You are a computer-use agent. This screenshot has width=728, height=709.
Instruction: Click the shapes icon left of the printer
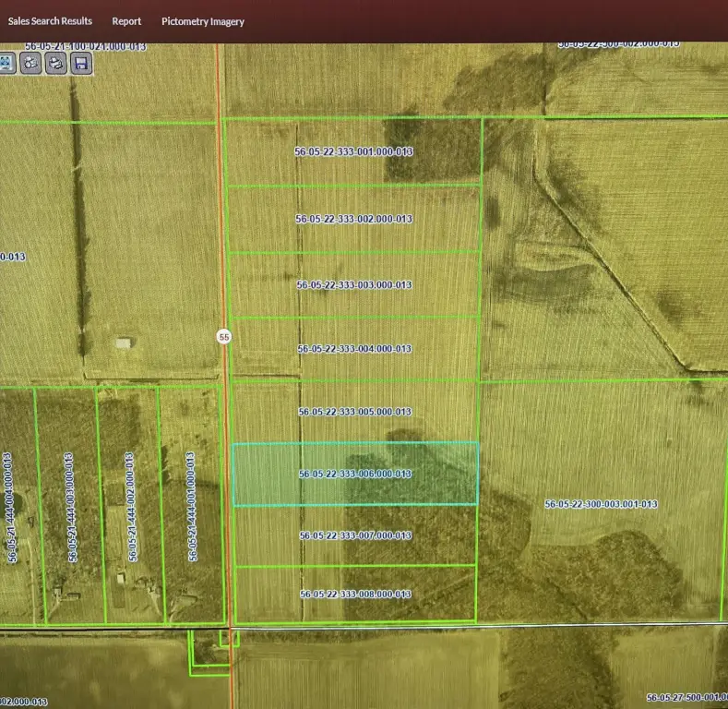pos(31,63)
